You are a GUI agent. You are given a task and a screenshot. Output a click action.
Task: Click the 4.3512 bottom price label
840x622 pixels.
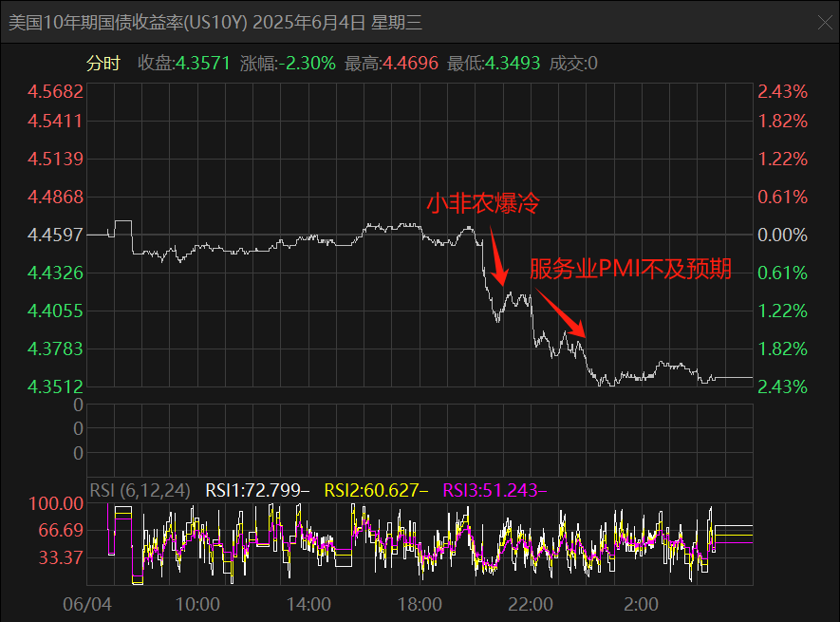click(x=56, y=386)
